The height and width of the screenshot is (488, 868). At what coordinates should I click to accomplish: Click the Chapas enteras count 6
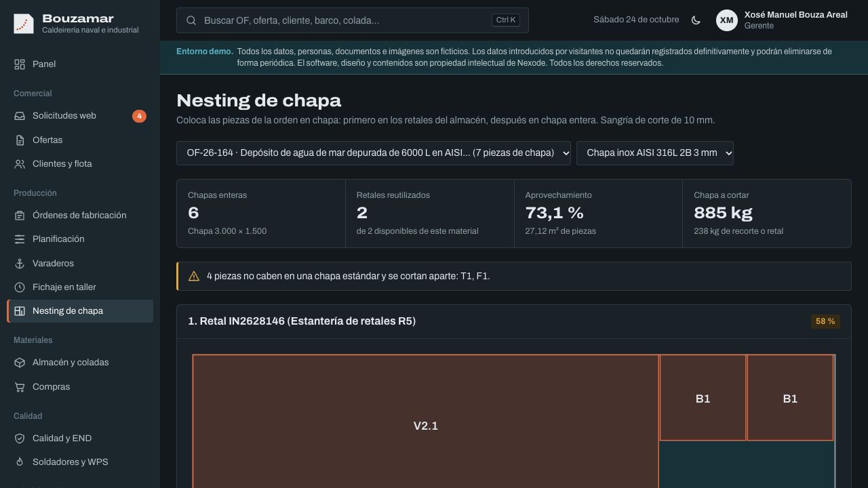193,213
